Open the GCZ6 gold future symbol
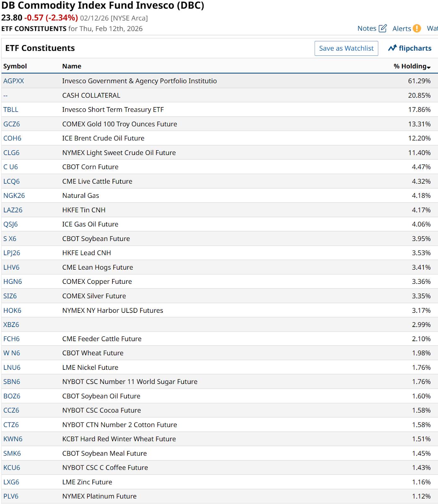 12,124
